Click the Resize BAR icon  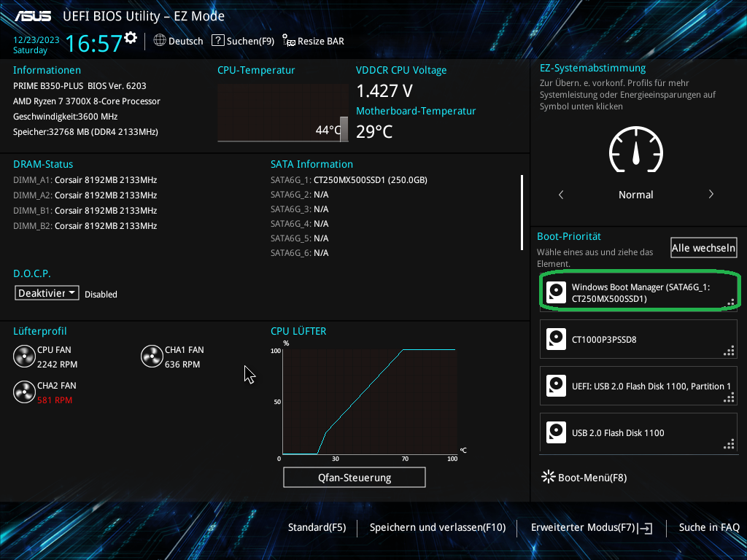(x=289, y=41)
